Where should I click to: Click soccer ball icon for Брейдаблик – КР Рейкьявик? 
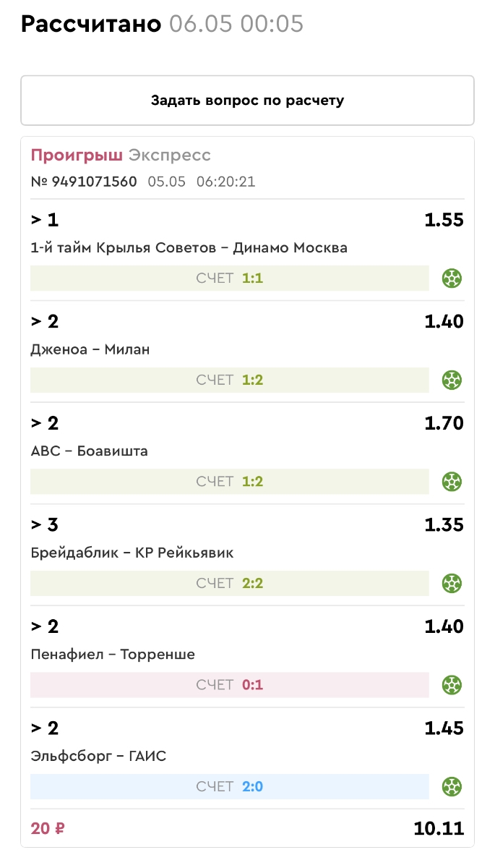(x=452, y=583)
